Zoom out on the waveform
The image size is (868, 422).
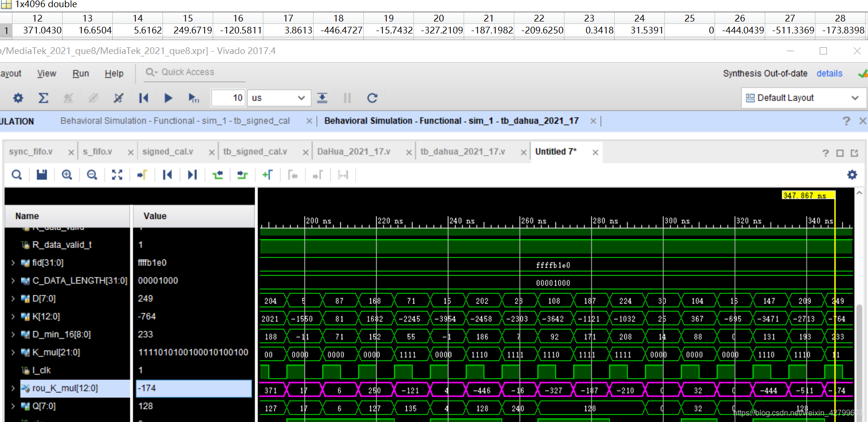(92, 175)
